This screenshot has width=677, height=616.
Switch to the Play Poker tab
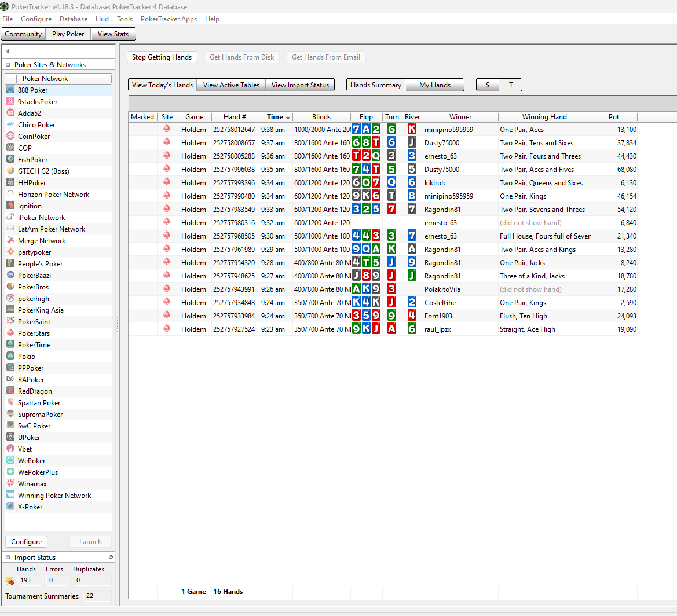pyautogui.click(x=68, y=34)
